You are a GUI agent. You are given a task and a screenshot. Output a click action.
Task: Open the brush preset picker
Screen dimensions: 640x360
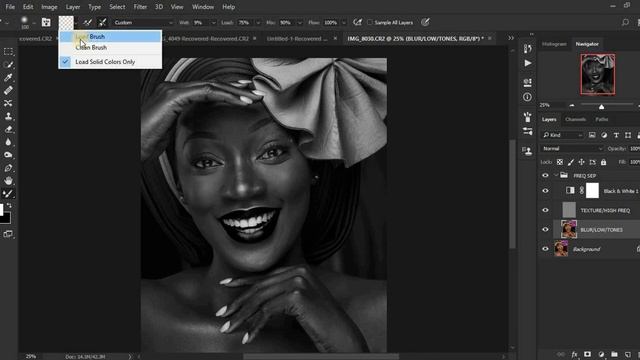pos(24,22)
